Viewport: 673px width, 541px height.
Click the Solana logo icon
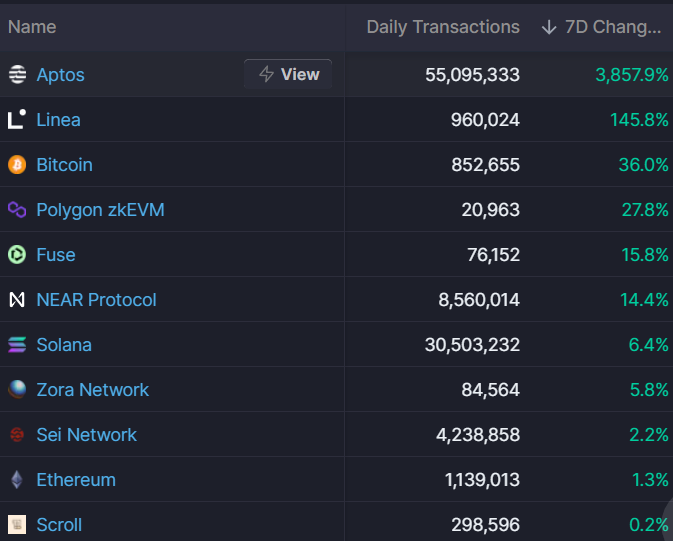(x=17, y=345)
